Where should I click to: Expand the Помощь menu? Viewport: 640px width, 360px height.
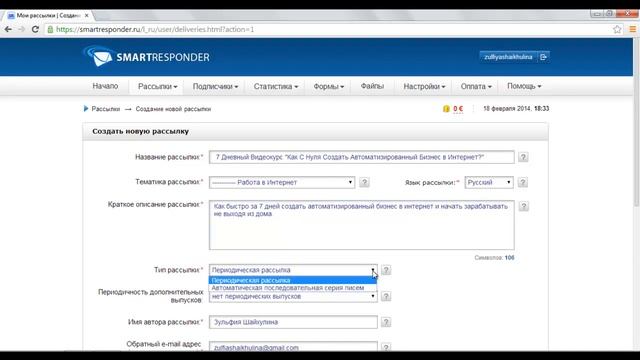(x=524, y=86)
